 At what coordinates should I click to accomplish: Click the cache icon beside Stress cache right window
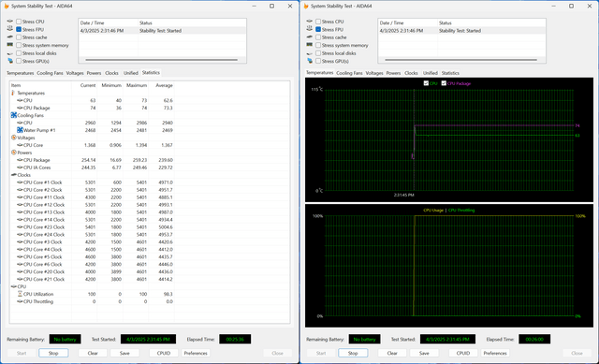click(x=310, y=37)
